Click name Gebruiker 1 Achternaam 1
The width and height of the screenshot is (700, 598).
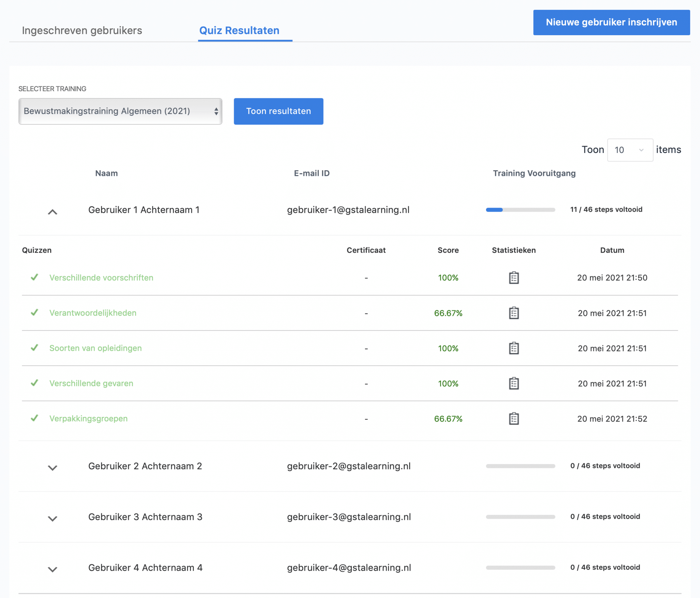click(144, 210)
